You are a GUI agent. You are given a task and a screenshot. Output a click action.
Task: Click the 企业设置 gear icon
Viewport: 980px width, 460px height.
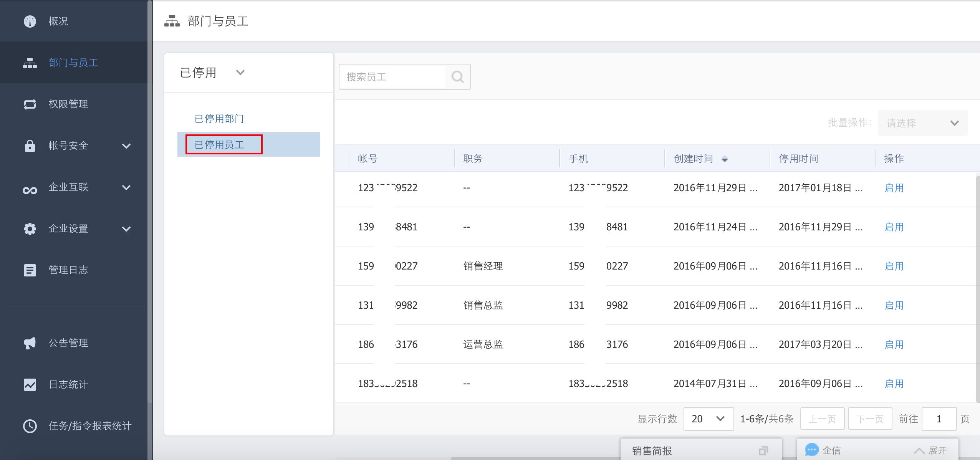tap(30, 228)
